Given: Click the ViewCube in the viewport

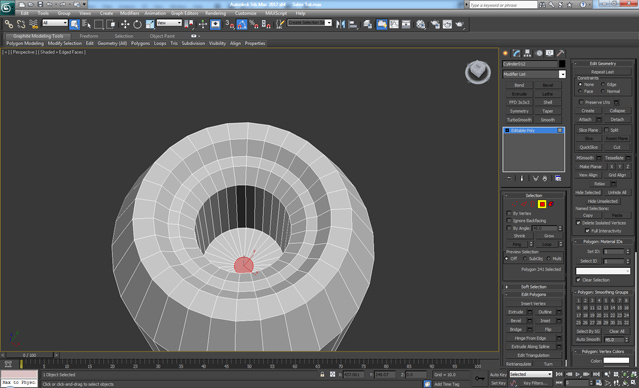Looking at the screenshot, I should (x=478, y=72).
